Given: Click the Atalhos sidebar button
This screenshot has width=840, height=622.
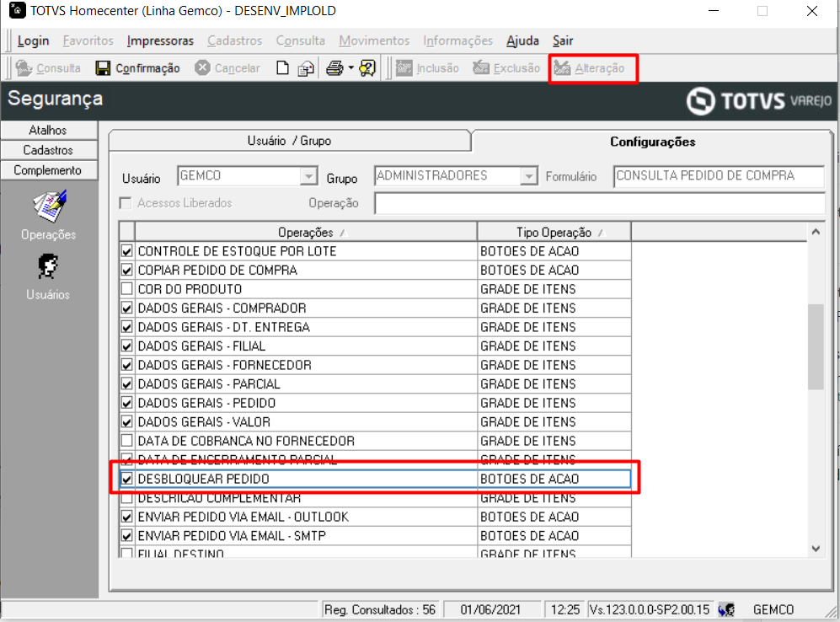Looking at the screenshot, I should click(48, 130).
